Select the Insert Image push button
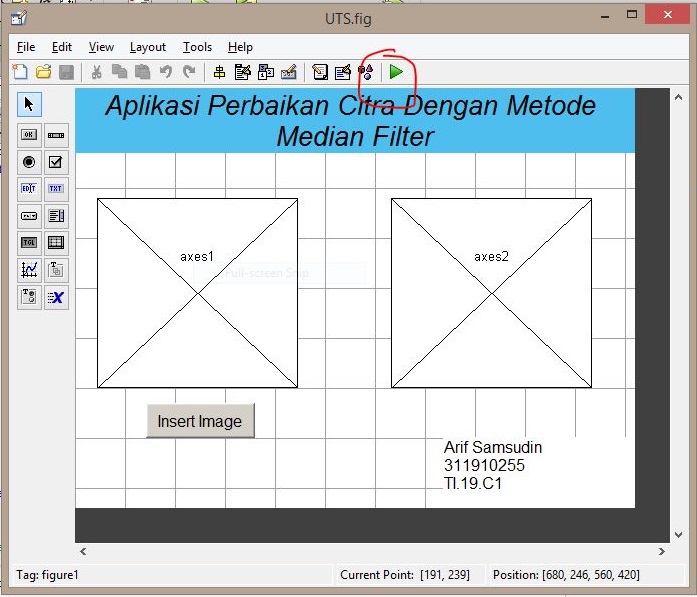The width and height of the screenshot is (697, 597). 200,421
